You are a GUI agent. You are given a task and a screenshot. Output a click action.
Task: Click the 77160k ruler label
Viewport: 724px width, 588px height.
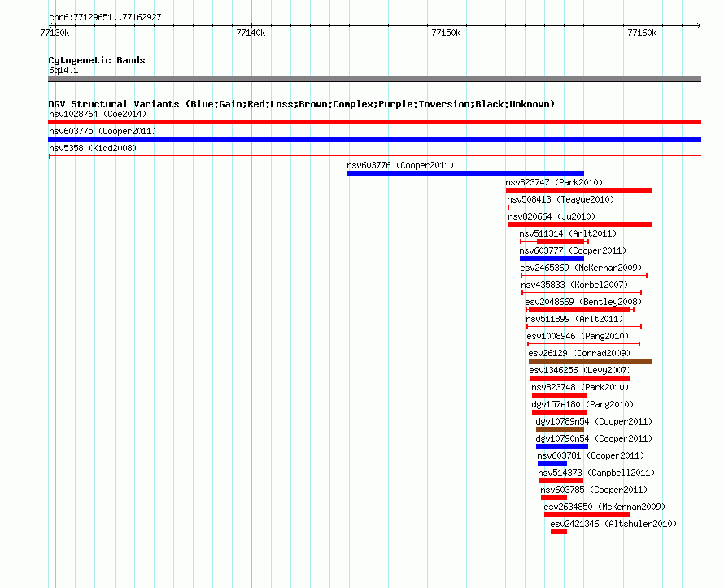pos(642,33)
